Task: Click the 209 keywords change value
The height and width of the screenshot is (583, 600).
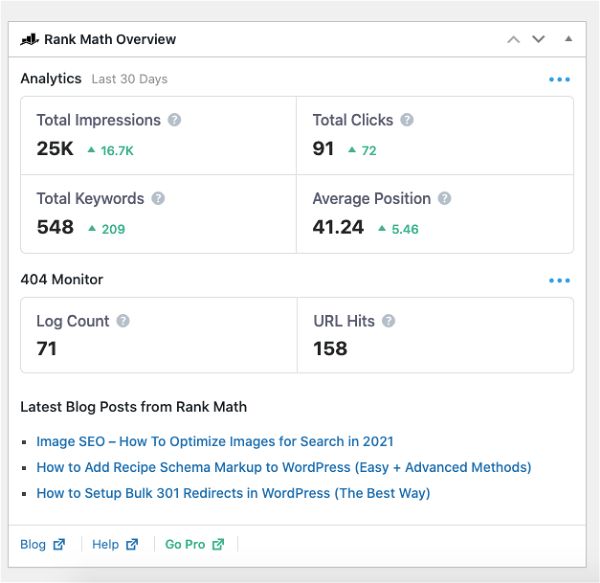Action: tap(113, 229)
